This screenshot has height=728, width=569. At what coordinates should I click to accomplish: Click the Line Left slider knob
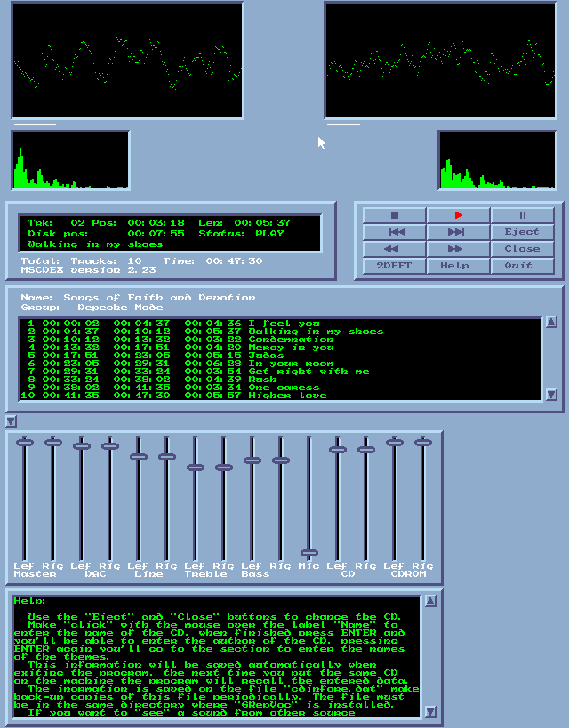coord(139,457)
